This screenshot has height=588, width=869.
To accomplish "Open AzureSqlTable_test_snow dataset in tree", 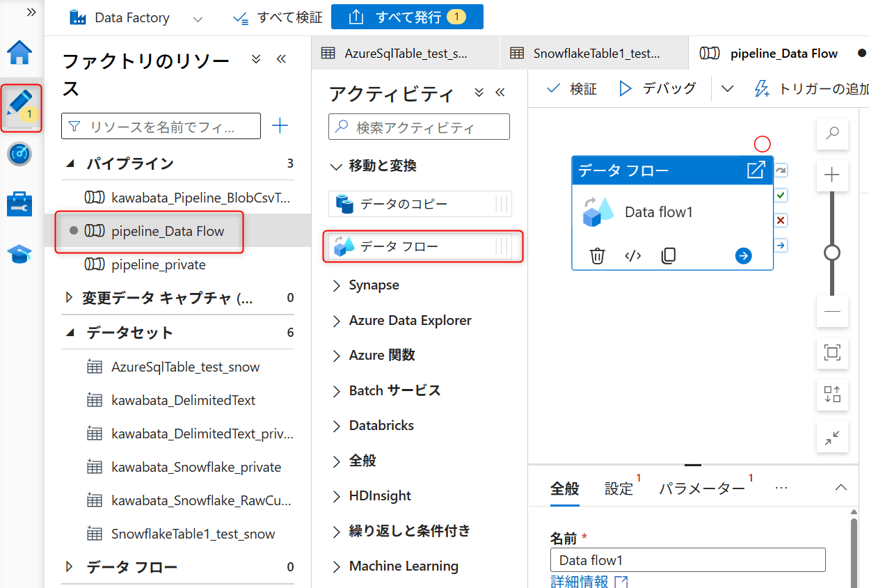I will pyautogui.click(x=186, y=367).
